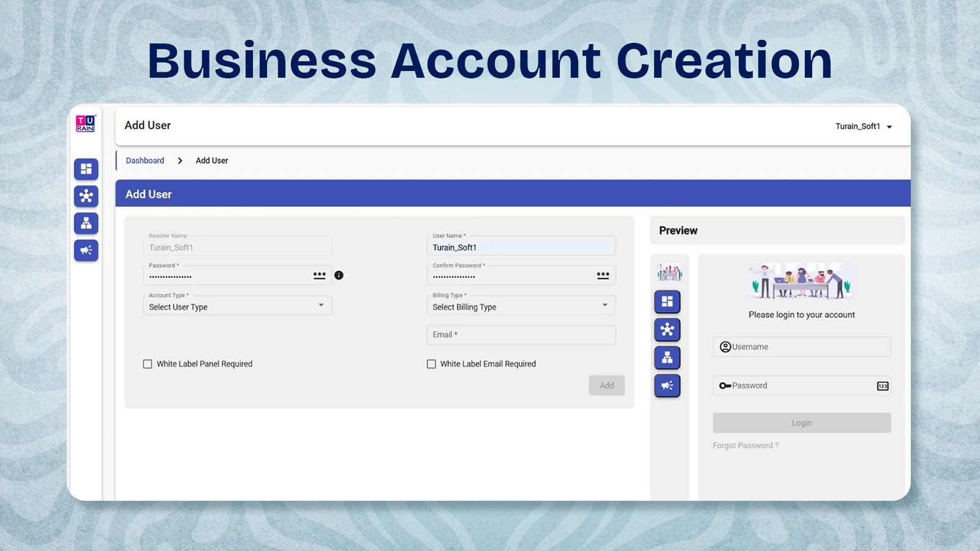The image size is (980, 551).
Task: Open the Turain_Soft1 account dropdown
Action: [864, 126]
